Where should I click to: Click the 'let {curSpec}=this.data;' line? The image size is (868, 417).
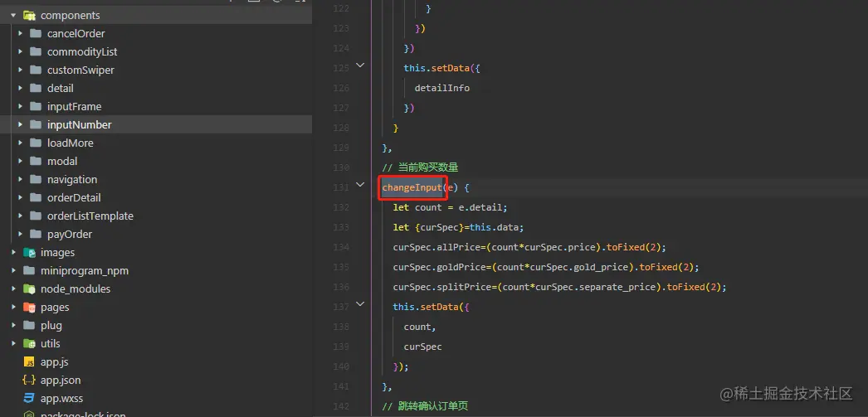[458, 227]
